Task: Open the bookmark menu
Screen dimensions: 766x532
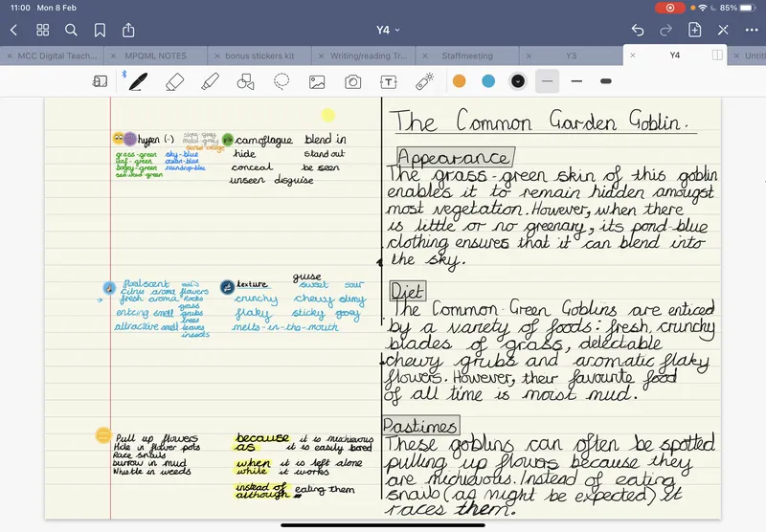Action: click(100, 30)
